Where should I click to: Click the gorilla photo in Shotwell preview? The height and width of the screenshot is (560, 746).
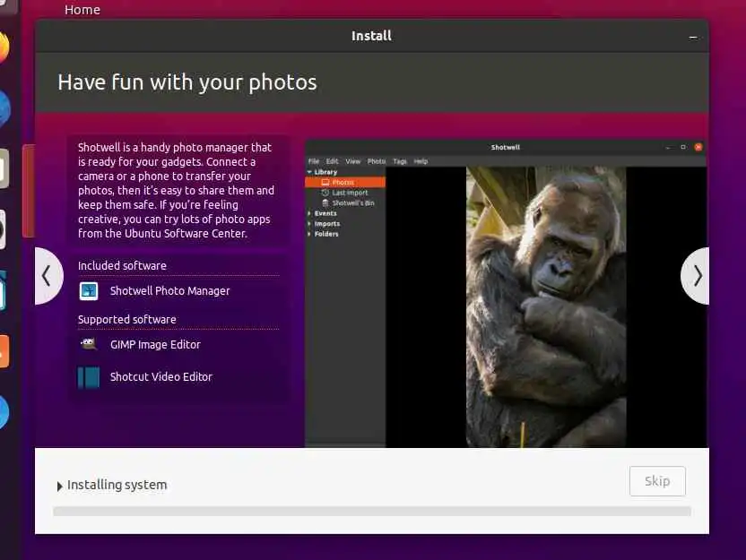pyautogui.click(x=546, y=306)
